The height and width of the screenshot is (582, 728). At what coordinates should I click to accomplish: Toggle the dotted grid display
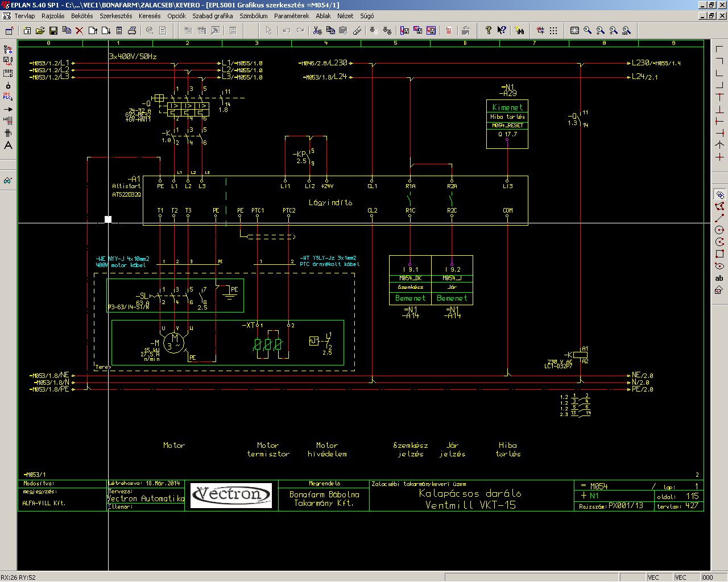[553, 31]
